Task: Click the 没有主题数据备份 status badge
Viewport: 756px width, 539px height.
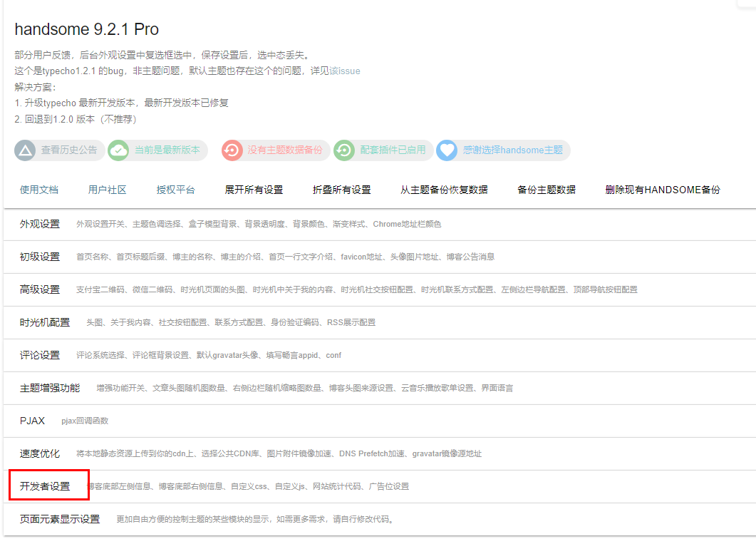Action: [276, 150]
